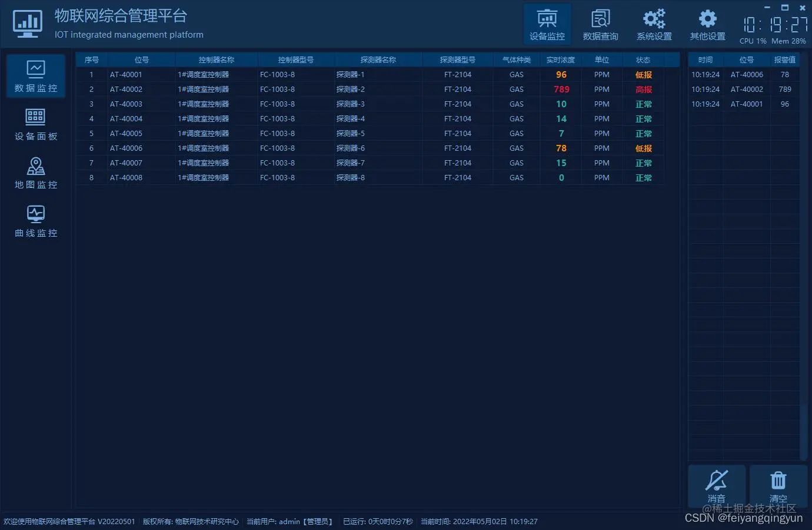Sort by 位号 column header in main table

pyautogui.click(x=141, y=60)
